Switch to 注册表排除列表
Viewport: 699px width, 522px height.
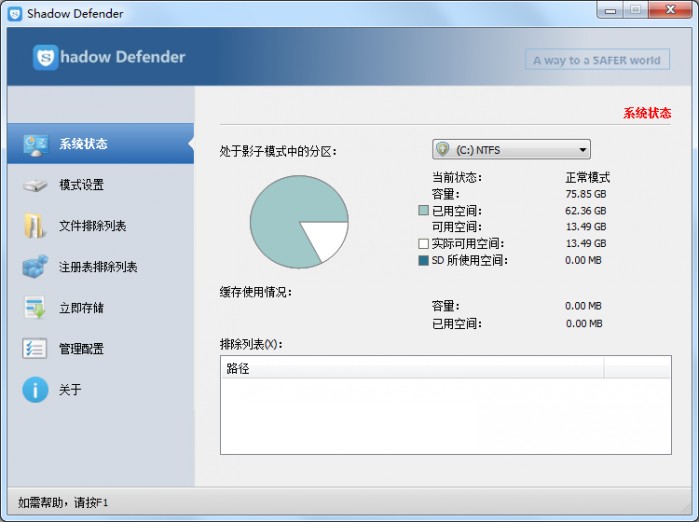click(x=101, y=267)
